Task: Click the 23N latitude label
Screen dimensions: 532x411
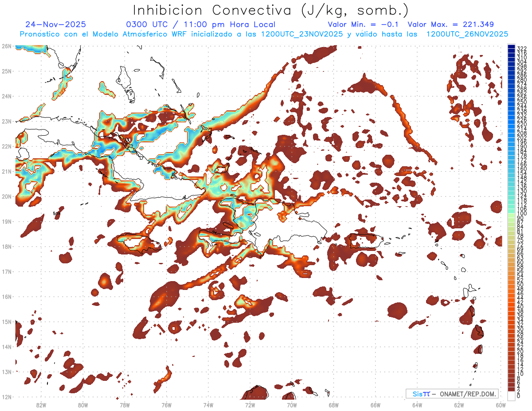Action: click(6, 121)
